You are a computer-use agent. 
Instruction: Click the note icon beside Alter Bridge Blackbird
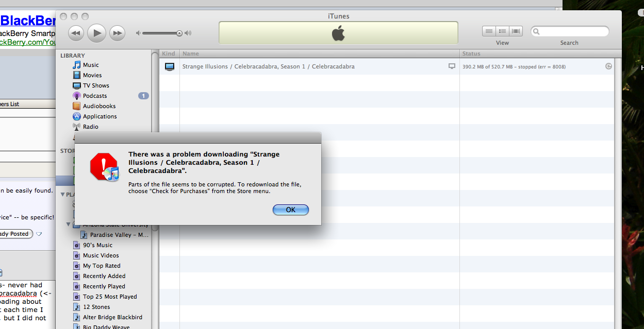tap(77, 317)
